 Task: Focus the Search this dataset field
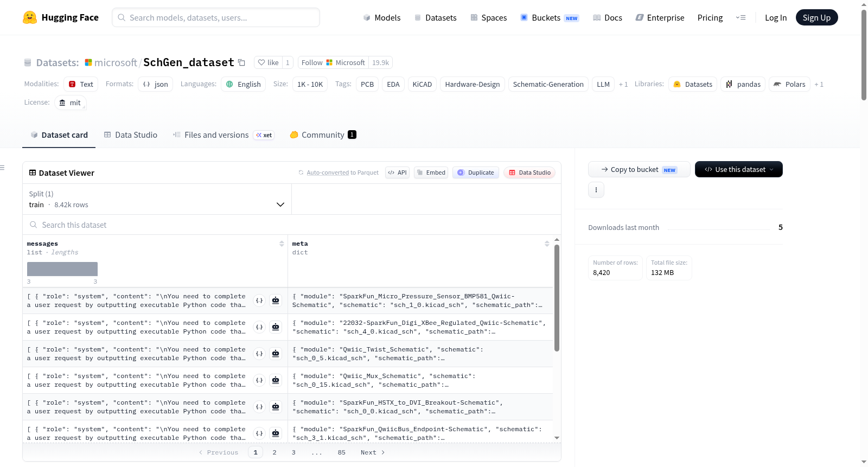[292, 225]
